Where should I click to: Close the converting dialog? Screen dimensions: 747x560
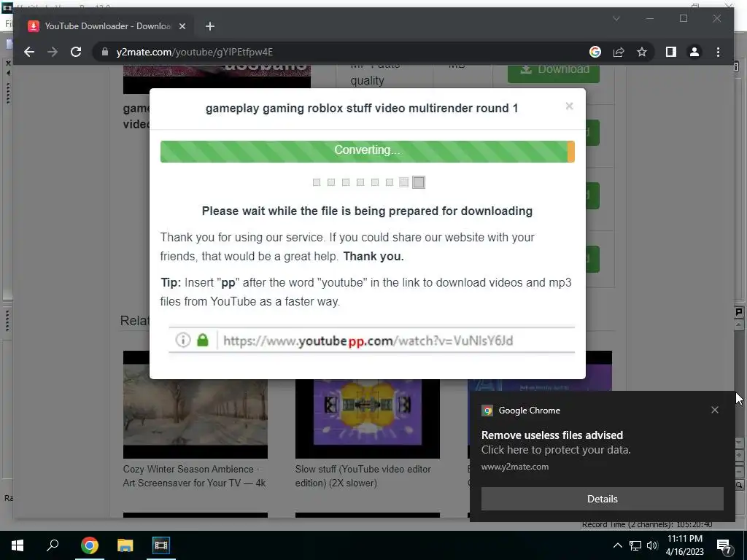point(569,106)
